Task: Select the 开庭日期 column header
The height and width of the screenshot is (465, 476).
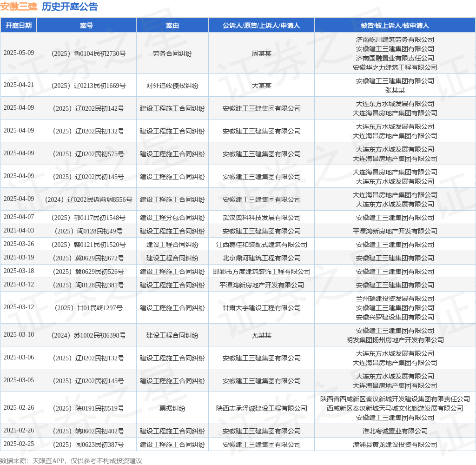Action: (x=19, y=26)
